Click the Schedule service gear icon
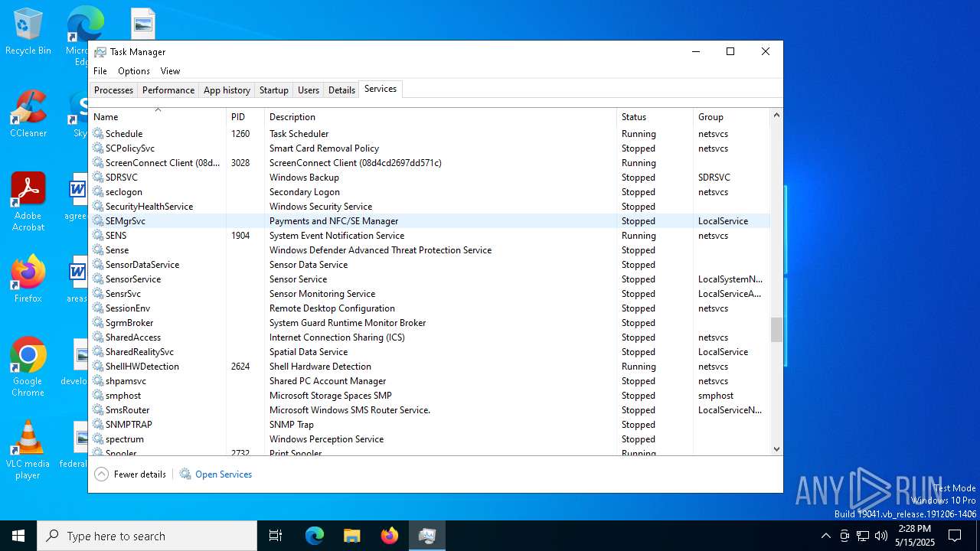980x551 pixels. 98,133
